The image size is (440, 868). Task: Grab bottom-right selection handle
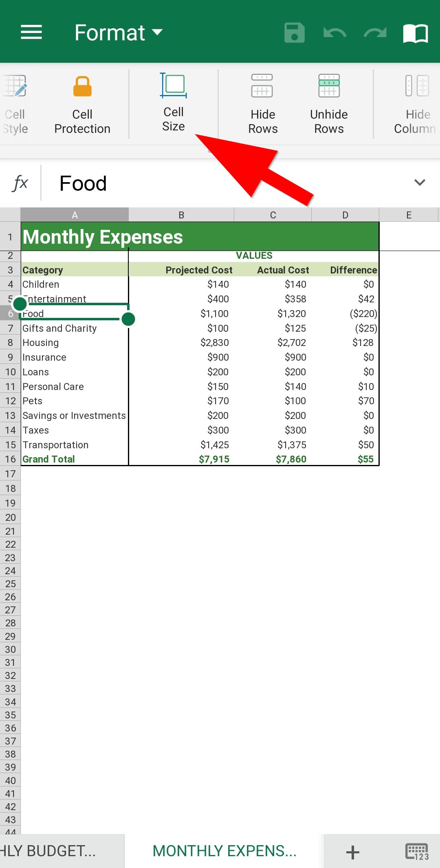pyautogui.click(x=128, y=319)
